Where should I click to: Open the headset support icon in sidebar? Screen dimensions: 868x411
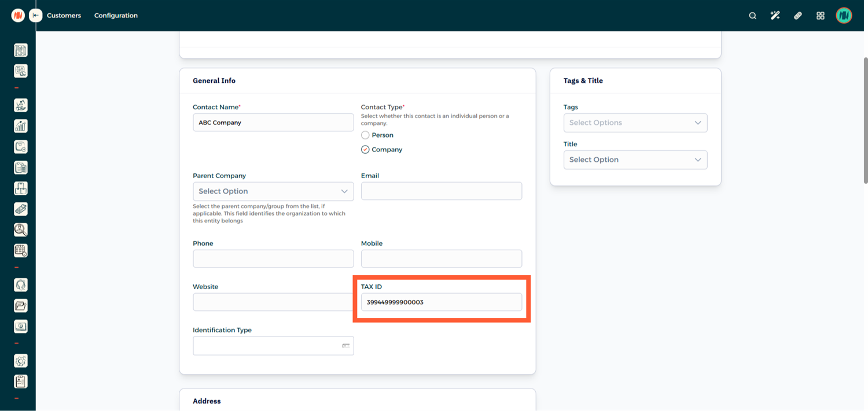(x=21, y=285)
